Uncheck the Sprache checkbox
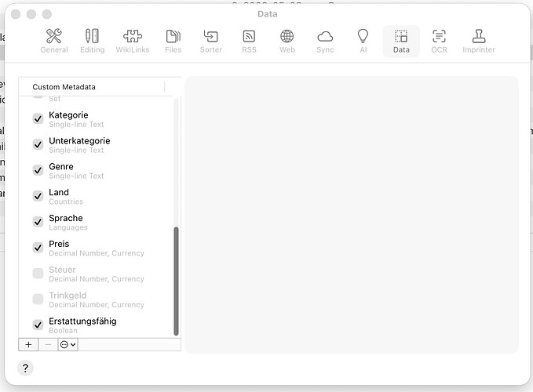This screenshot has height=392, width=533. 38,222
